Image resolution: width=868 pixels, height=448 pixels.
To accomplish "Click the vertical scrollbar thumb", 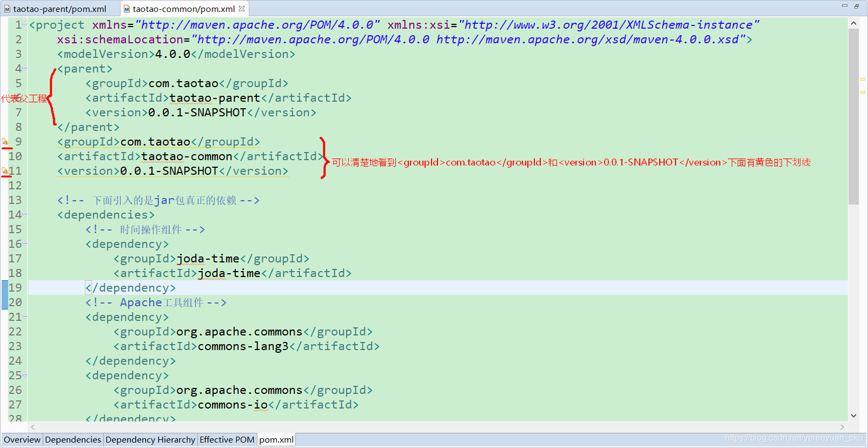I will [853, 116].
